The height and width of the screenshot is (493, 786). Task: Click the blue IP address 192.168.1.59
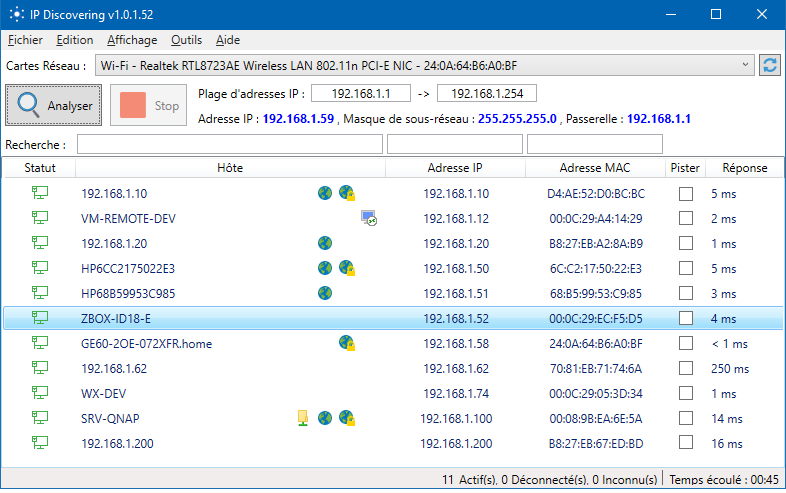298,119
